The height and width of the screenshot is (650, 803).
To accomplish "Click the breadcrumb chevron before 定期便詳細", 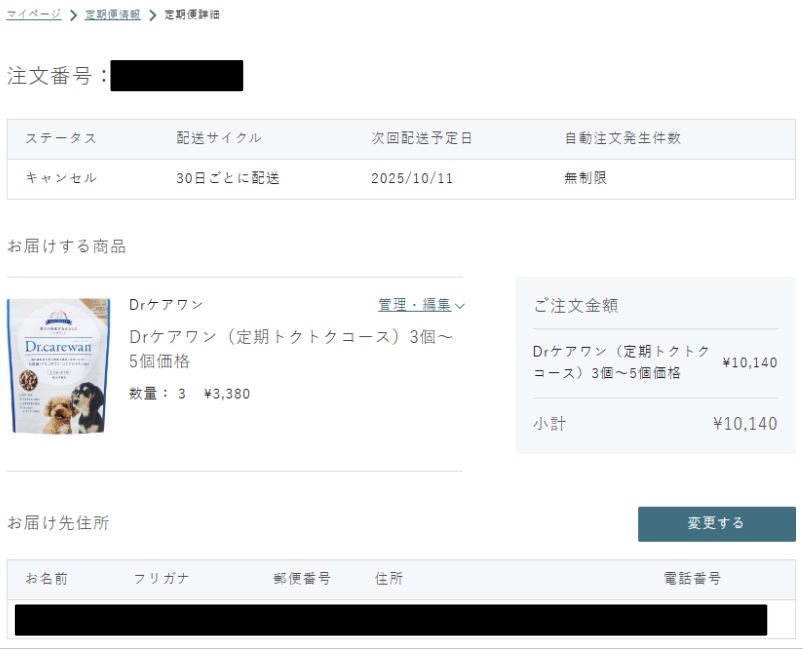I will [153, 16].
